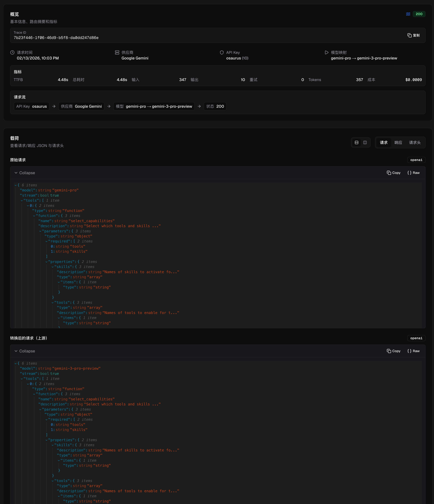
Task: Collapse the properties object in transformed request
Action: click(46, 440)
